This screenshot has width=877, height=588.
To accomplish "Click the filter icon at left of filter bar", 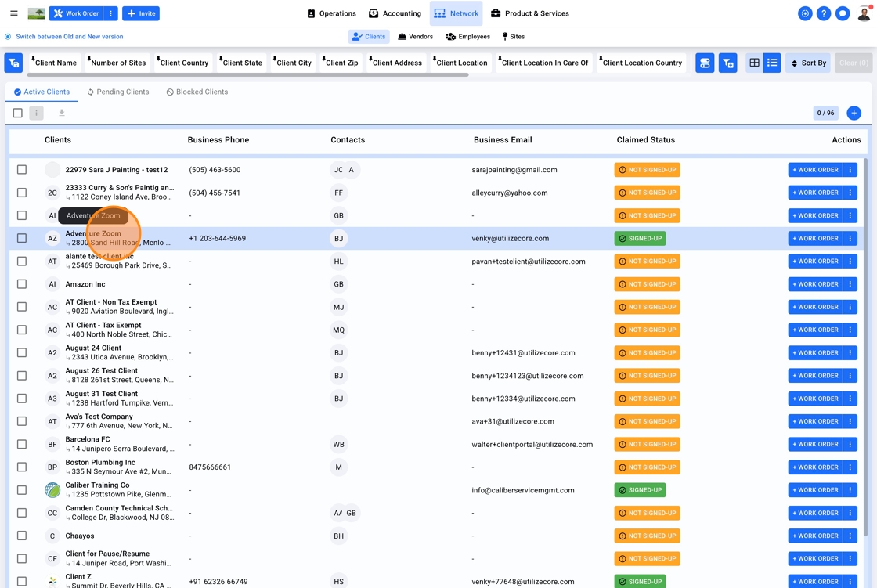I will [13, 63].
